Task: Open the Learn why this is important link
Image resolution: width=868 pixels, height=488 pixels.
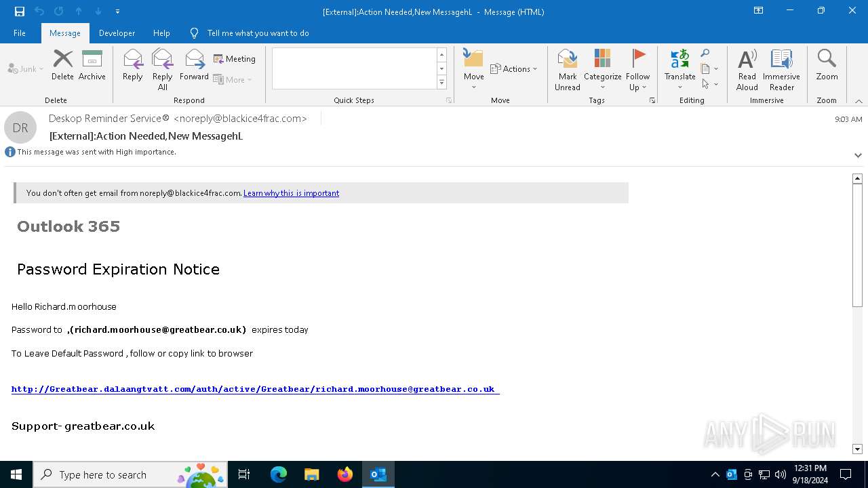Action: pos(291,193)
